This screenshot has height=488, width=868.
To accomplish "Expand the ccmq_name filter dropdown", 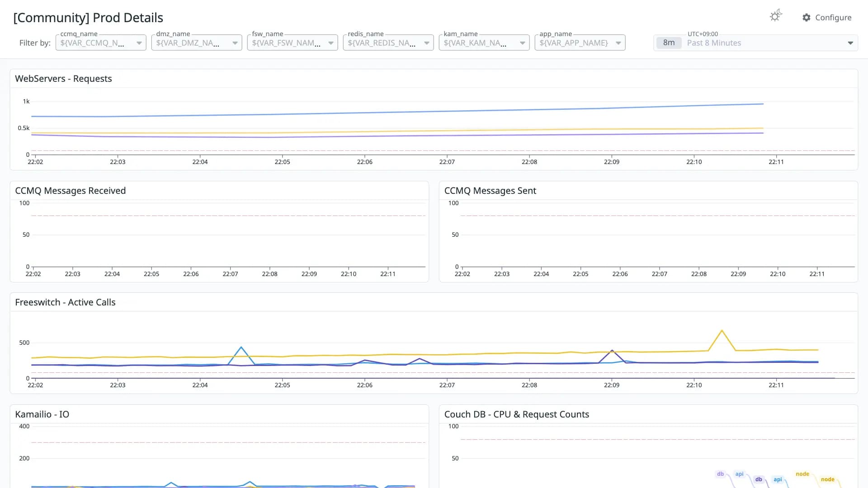I will tap(101, 42).
